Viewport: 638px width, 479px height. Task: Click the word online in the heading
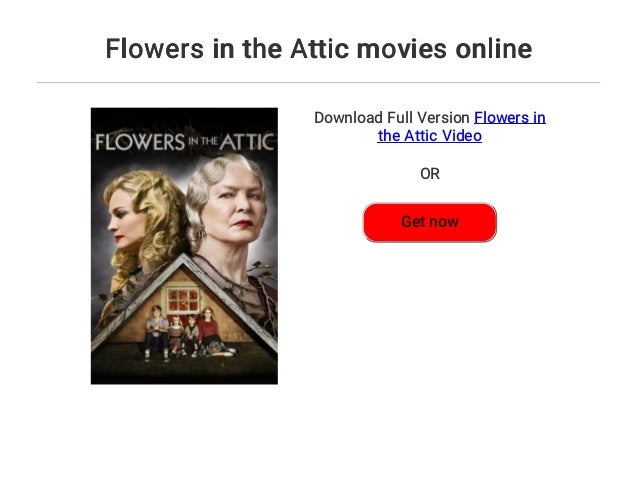click(x=494, y=48)
